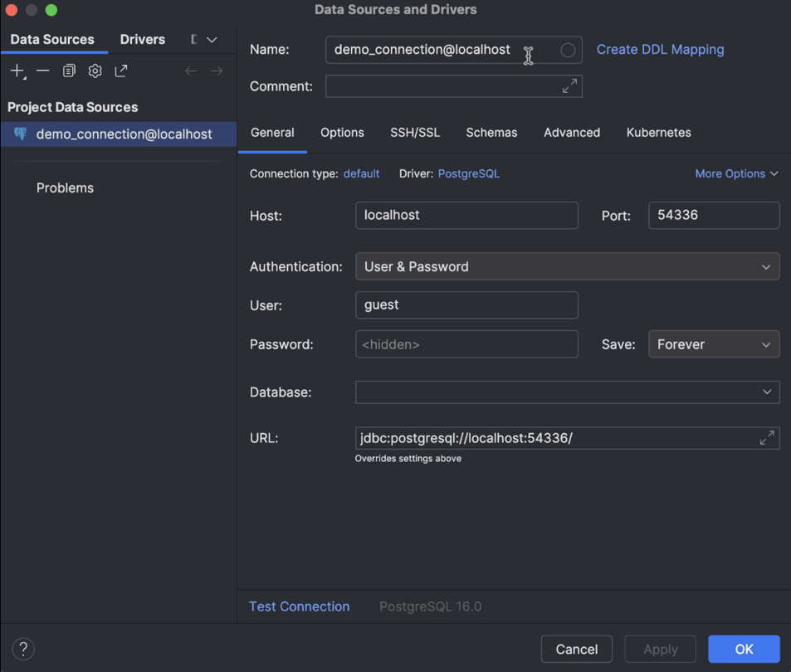Click the PostgreSQL 16.0 version text

tap(430, 606)
